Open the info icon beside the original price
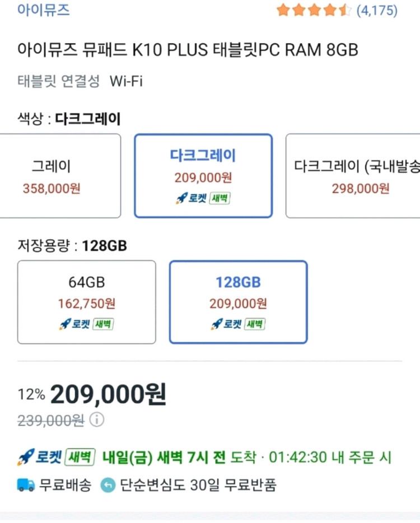This screenshot has width=420, height=523. [97, 421]
